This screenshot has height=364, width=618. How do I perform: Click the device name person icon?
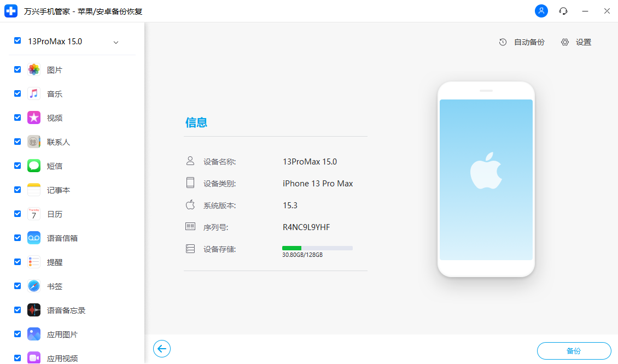[x=190, y=161]
